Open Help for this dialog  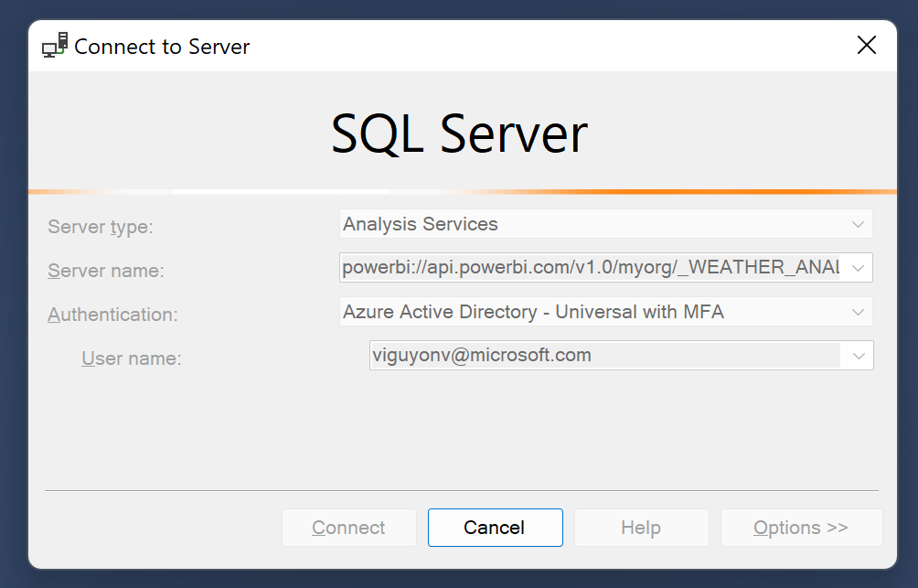tap(641, 528)
